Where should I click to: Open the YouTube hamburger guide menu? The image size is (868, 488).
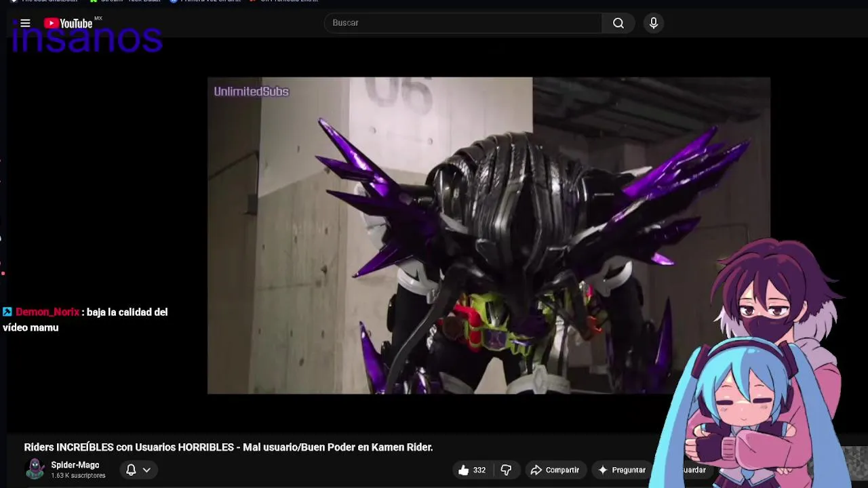[25, 23]
